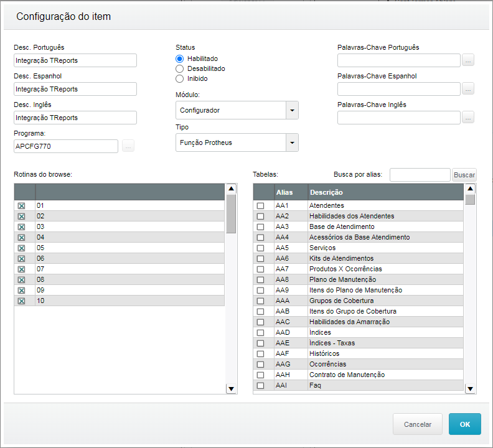Open the Tipo dropdown list

click(292, 142)
